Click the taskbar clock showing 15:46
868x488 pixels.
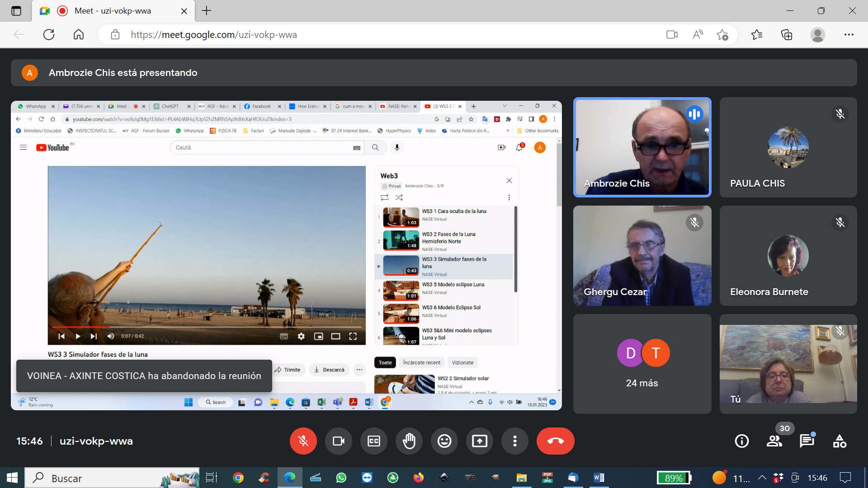click(x=817, y=478)
